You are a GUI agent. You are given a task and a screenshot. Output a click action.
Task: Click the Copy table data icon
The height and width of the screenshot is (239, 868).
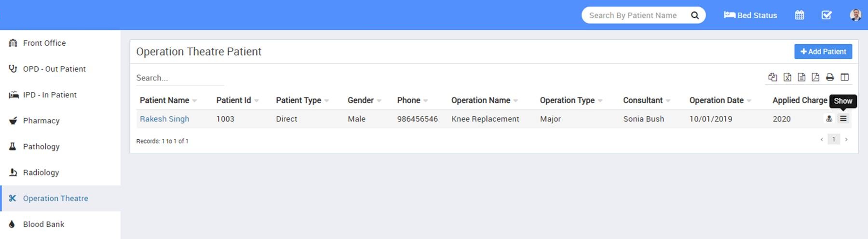click(x=773, y=77)
